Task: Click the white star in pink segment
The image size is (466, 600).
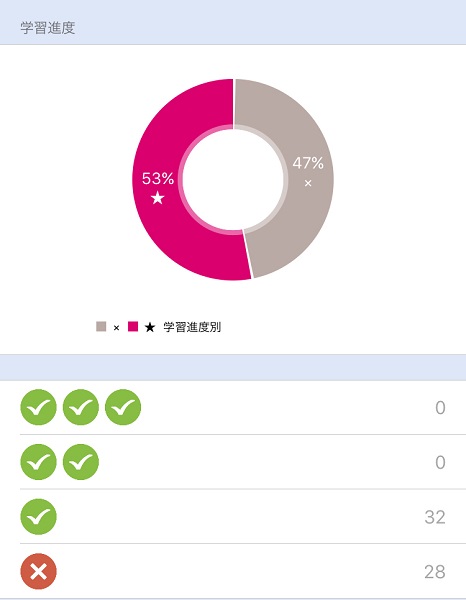Action: [x=158, y=198]
